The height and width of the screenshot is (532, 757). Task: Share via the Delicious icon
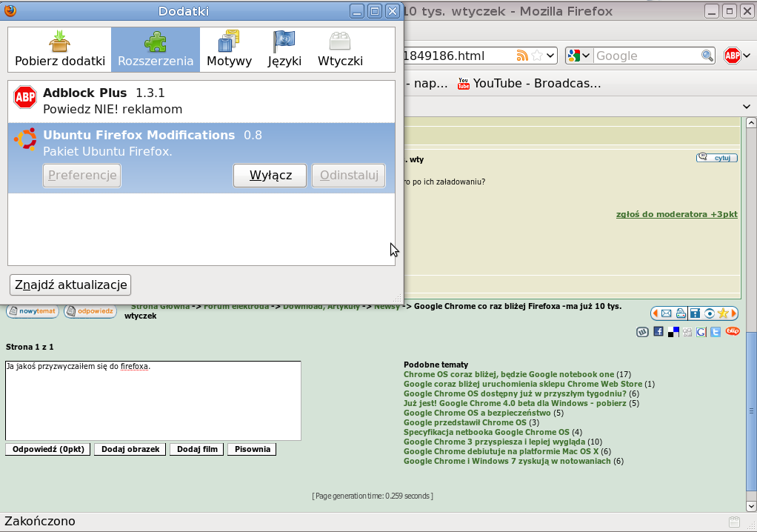pos(673,332)
